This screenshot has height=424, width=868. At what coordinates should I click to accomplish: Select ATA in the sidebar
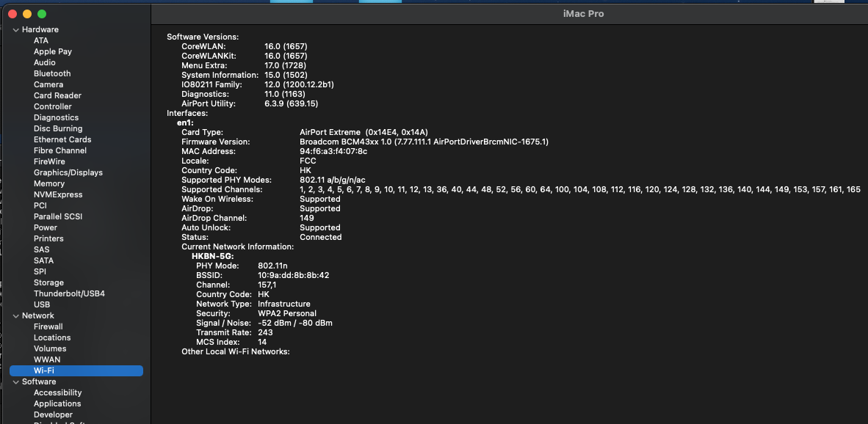tap(41, 40)
